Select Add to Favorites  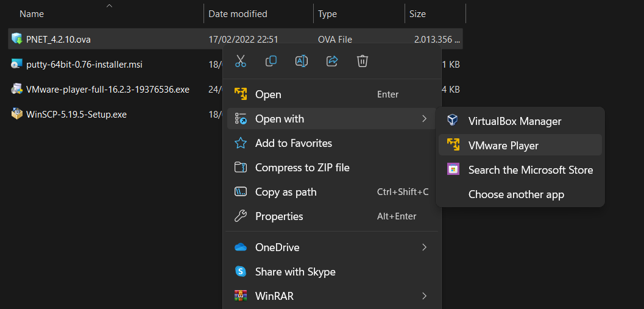coord(332,143)
